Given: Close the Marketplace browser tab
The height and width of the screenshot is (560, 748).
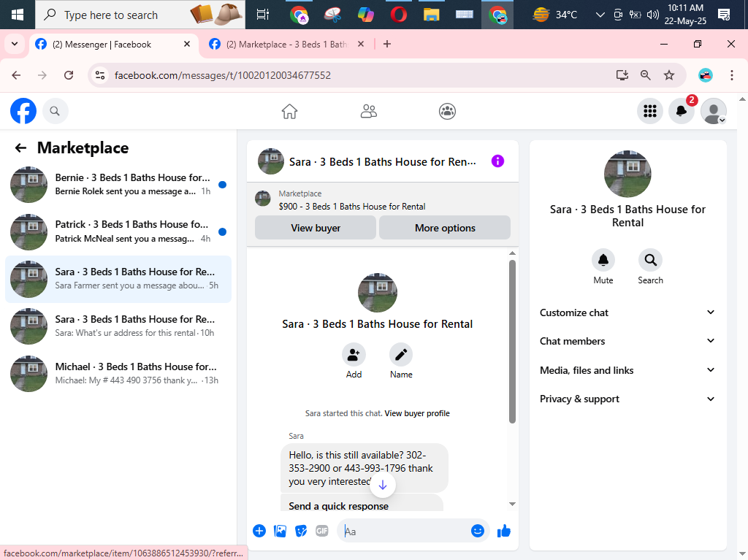Looking at the screenshot, I should 361,44.
